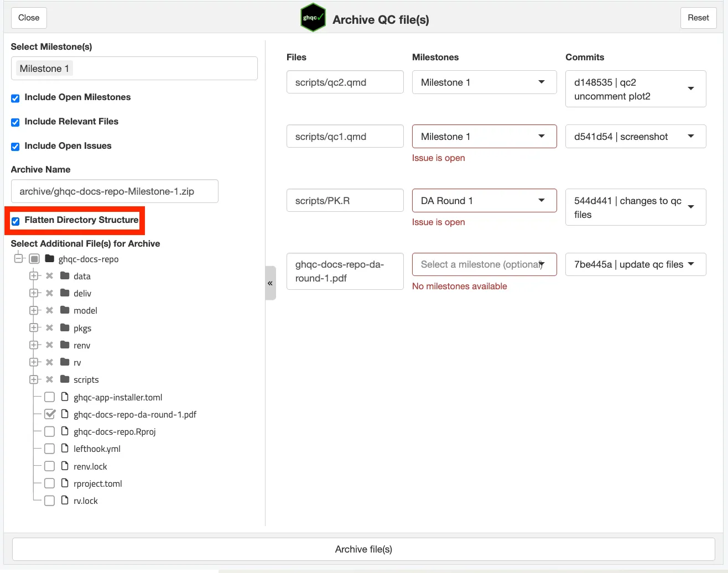728x573 pixels.
Task: Click the scripts folder icon
Action: (65, 379)
